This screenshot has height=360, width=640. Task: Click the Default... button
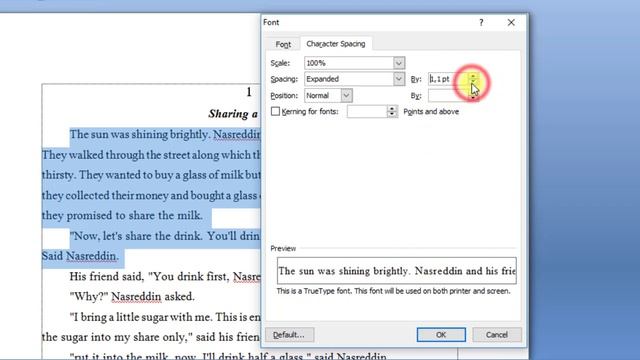[289, 335]
